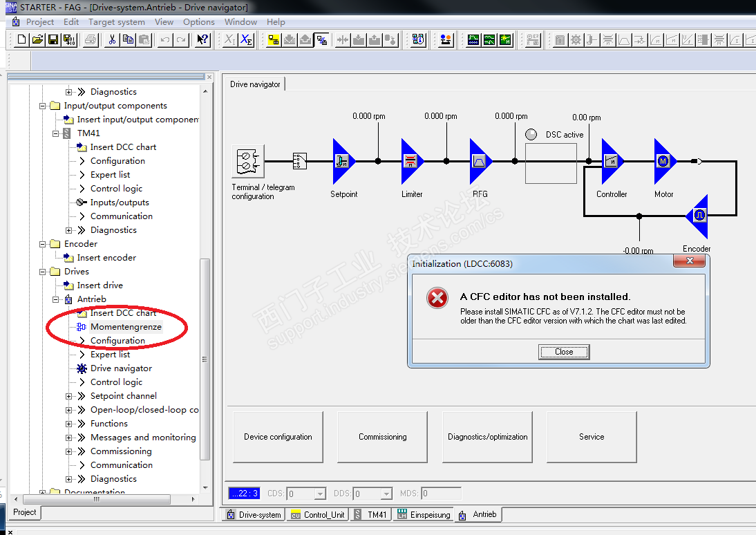Open the Project menu
Viewport: 756px width, 535px height.
click(x=39, y=21)
